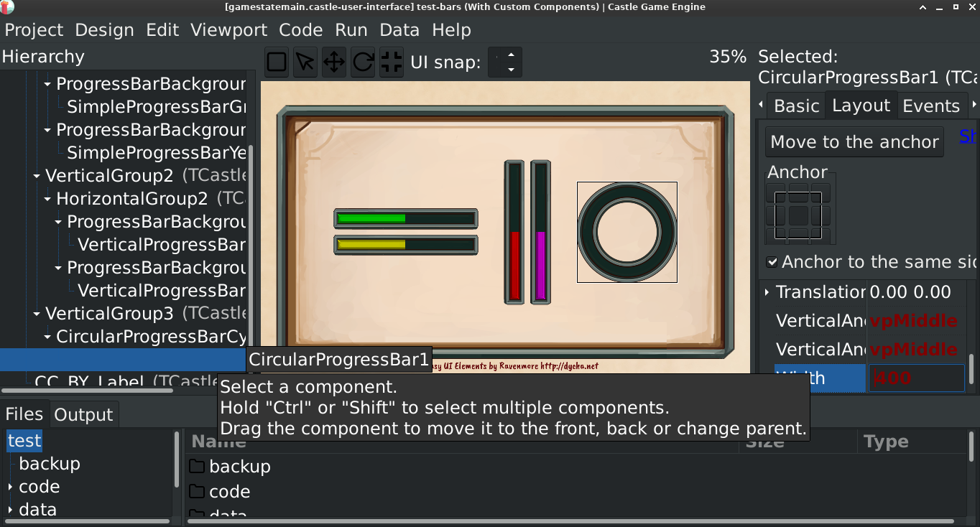
Task: Expand code folder in Files tree
Action: [x=10, y=487]
